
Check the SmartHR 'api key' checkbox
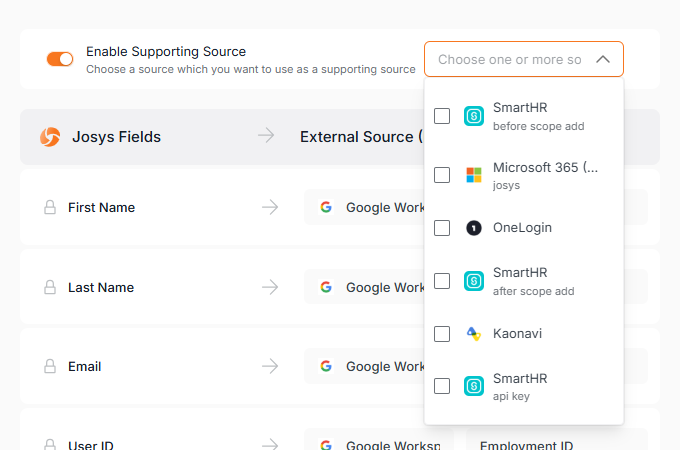442,386
